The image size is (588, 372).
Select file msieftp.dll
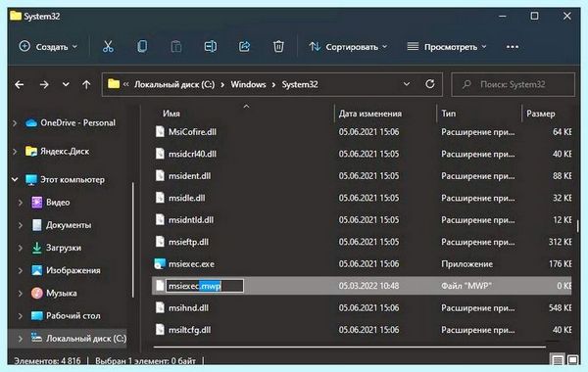[x=188, y=242]
